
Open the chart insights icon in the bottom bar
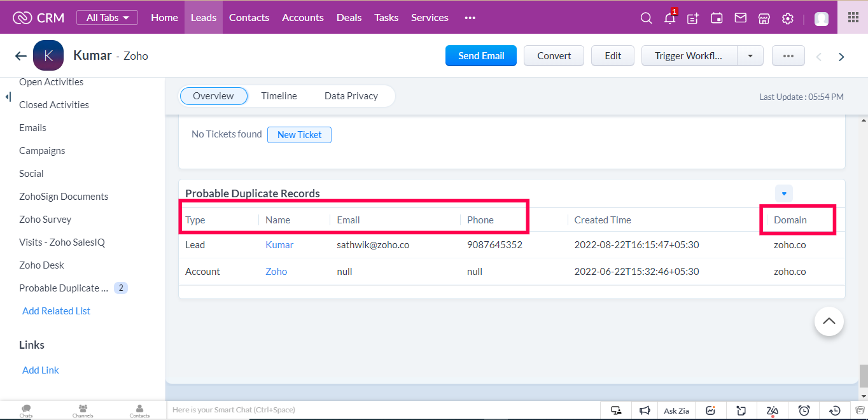pos(711,410)
